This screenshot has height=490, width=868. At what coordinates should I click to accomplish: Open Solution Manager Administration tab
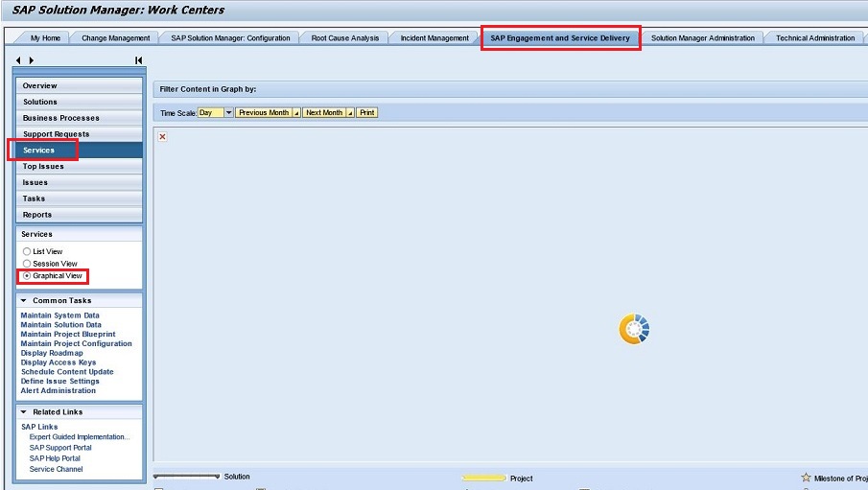tap(702, 38)
